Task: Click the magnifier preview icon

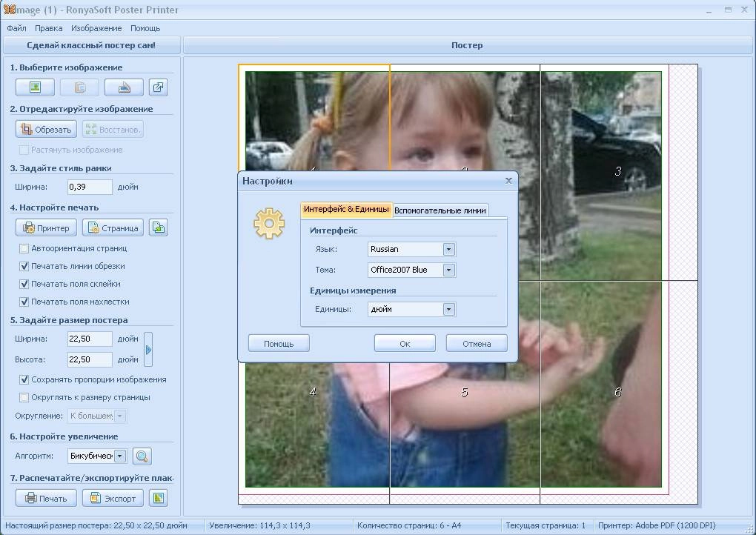Action: point(142,456)
